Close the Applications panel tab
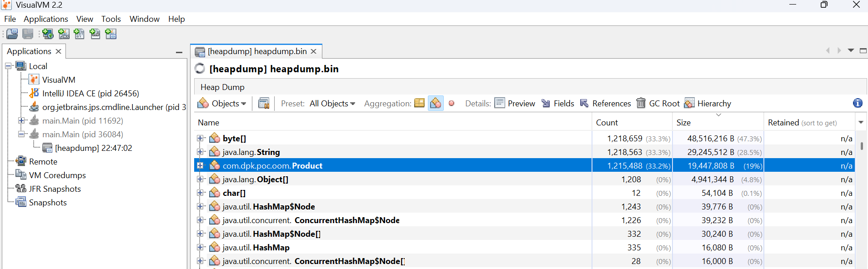 (x=58, y=51)
